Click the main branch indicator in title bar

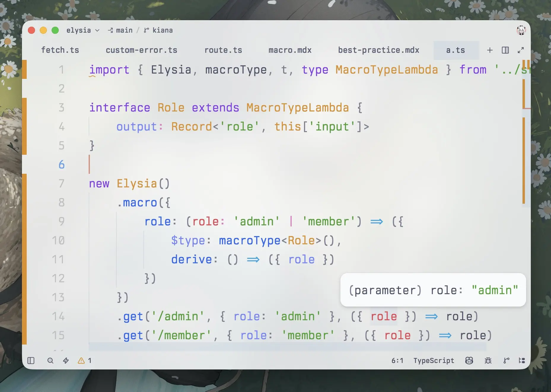click(120, 30)
